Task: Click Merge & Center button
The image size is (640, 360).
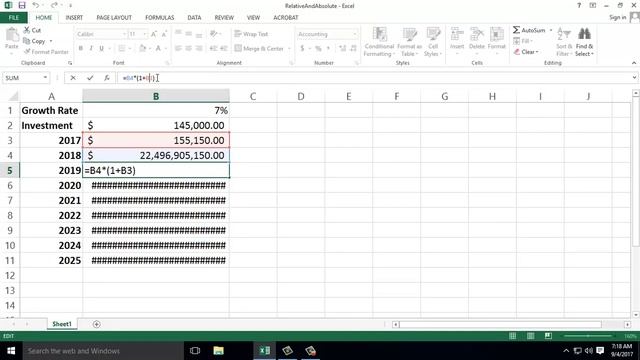Action: point(259,49)
